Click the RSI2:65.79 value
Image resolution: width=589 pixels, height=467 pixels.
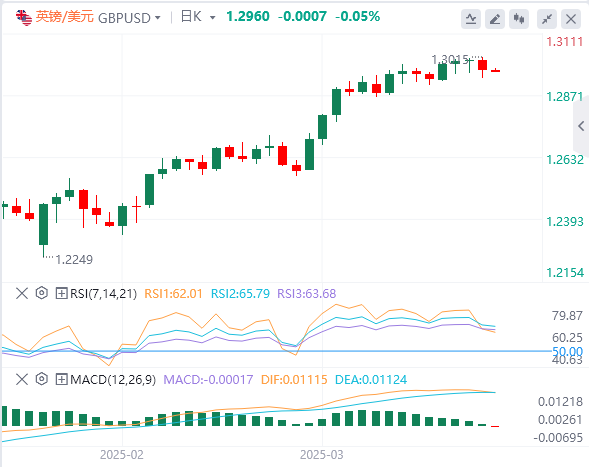click(240, 293)
